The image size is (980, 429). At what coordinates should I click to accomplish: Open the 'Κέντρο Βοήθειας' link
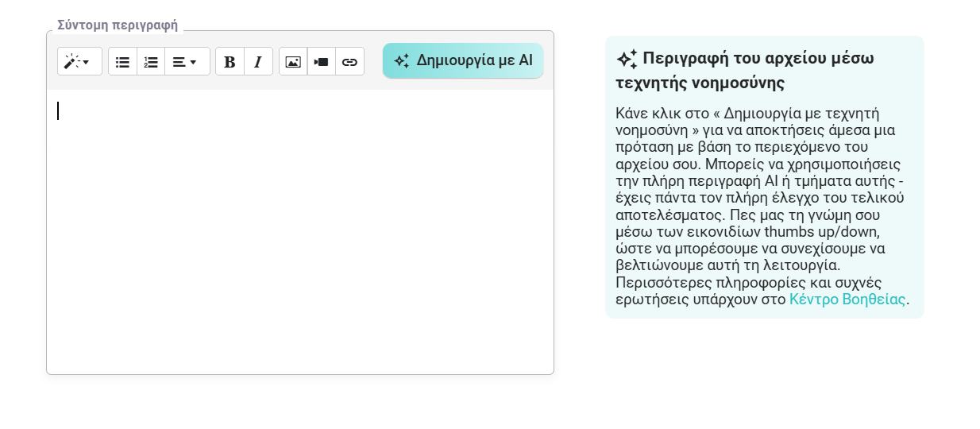coord(847,300)
